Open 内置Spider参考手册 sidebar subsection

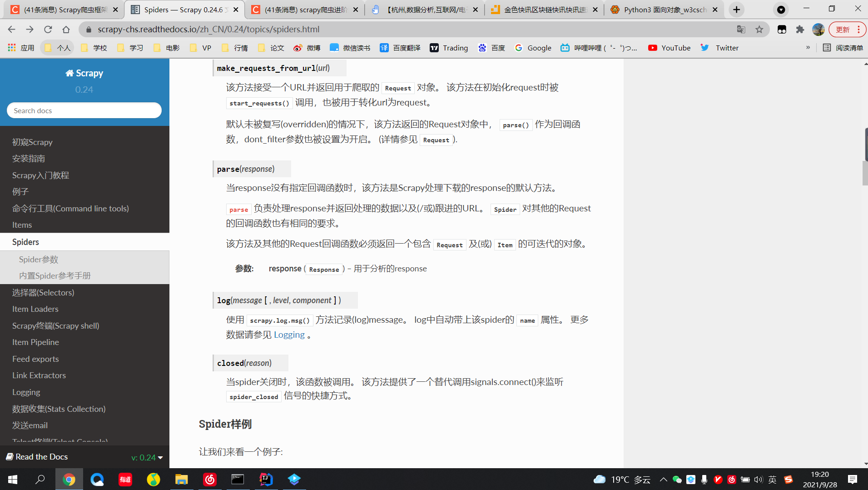(55, 276)
